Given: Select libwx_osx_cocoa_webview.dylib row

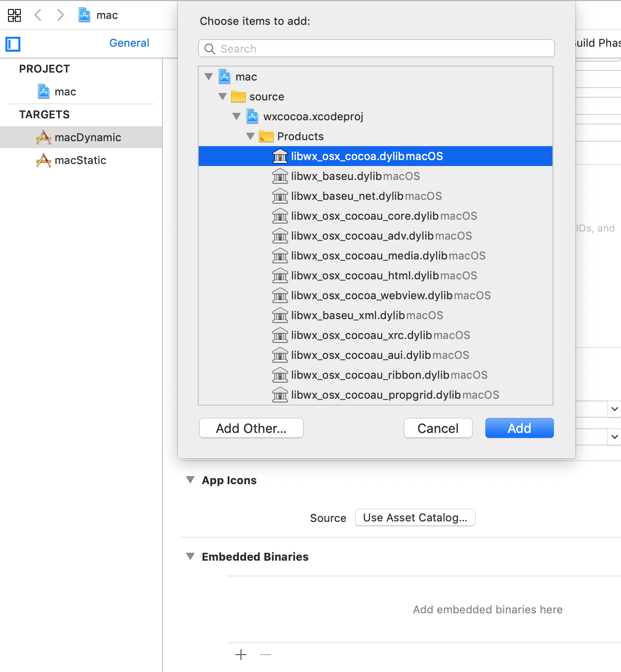Looking at the screenshot, I should [376, 295].
